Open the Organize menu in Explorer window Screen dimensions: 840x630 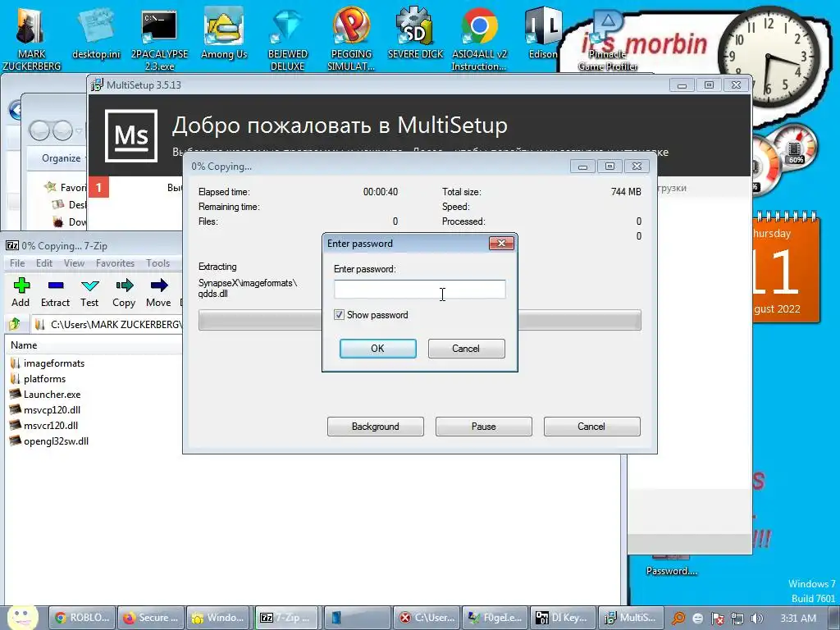[x=61, y=158]
